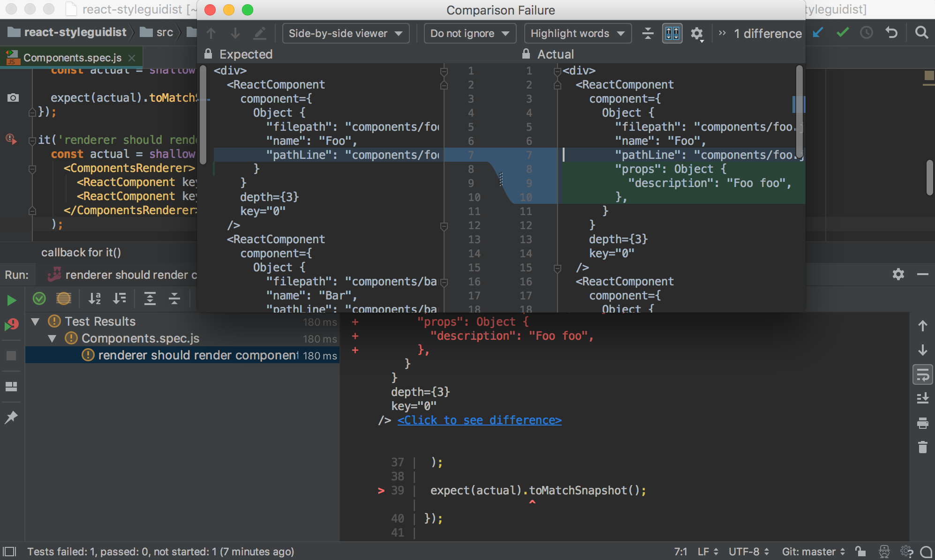
Task: Click the synchronize scrolling icon
Action: (x=672, y=33)
